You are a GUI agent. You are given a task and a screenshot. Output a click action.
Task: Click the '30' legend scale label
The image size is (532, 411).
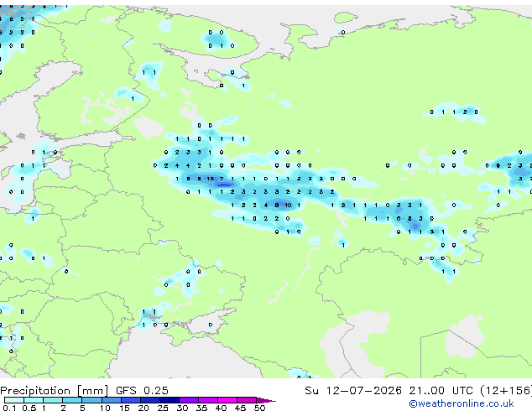182,408
